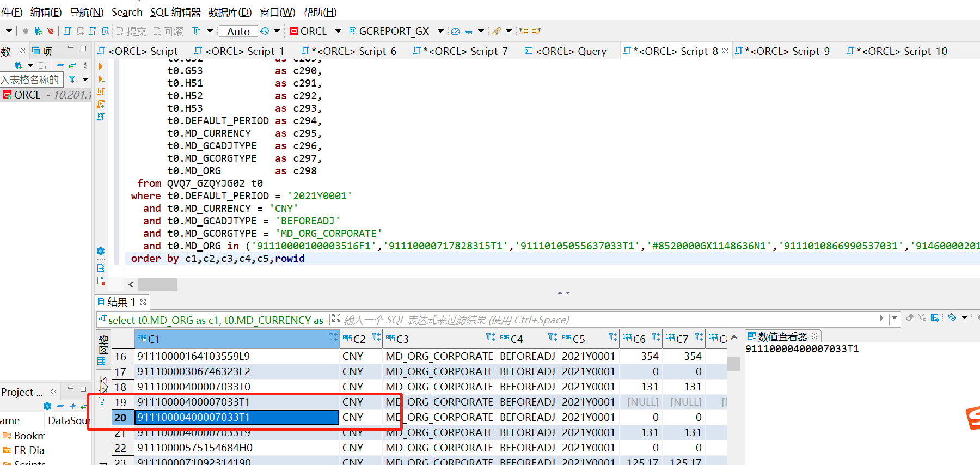Open the 帮助(H) menu

pos(320,12)
